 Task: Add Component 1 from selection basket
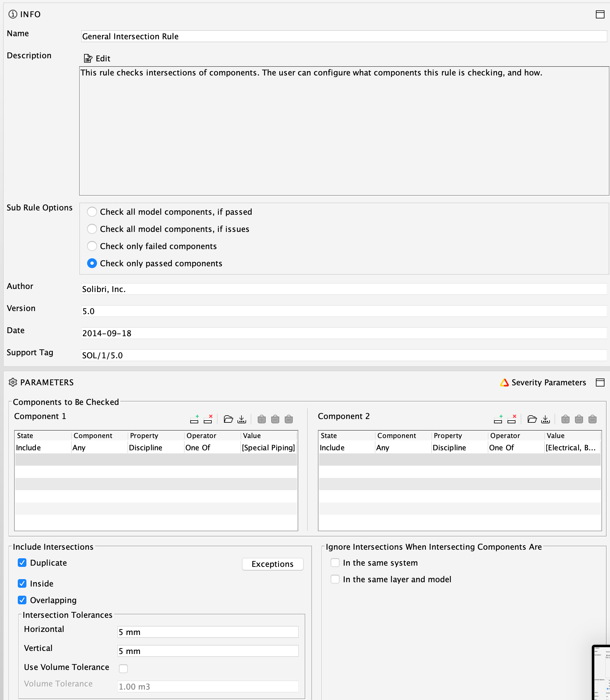262,419
